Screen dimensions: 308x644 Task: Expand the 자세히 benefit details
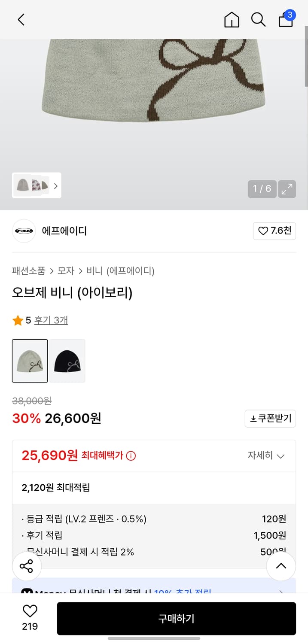click(x=266, y=456)
